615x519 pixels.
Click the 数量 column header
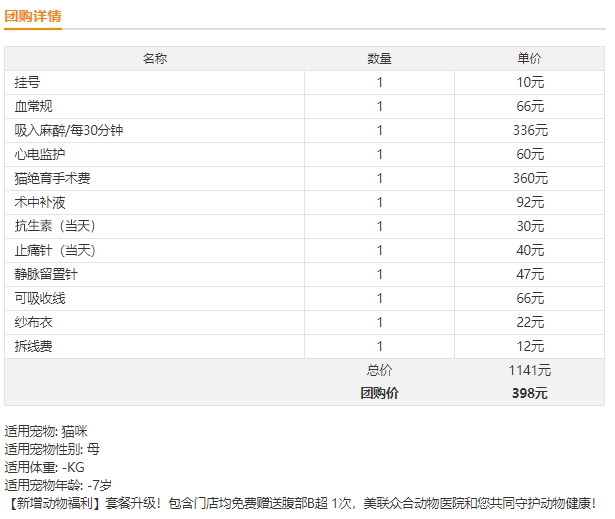coord(379,58)
